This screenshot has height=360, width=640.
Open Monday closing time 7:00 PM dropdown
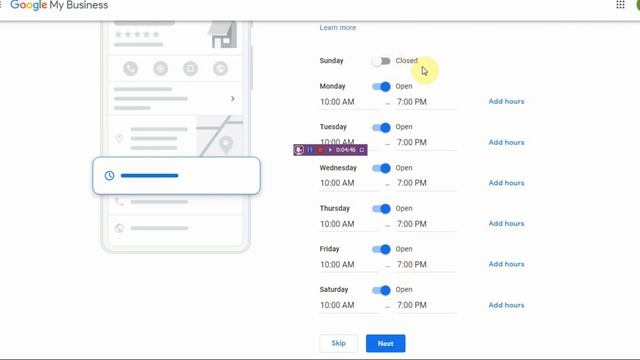(426, 102)
